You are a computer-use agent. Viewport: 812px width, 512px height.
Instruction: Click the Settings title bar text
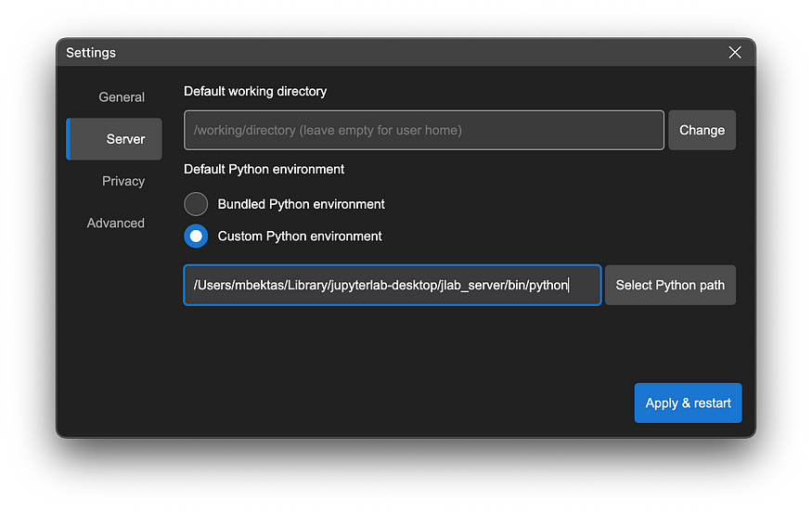pos(91,53)
